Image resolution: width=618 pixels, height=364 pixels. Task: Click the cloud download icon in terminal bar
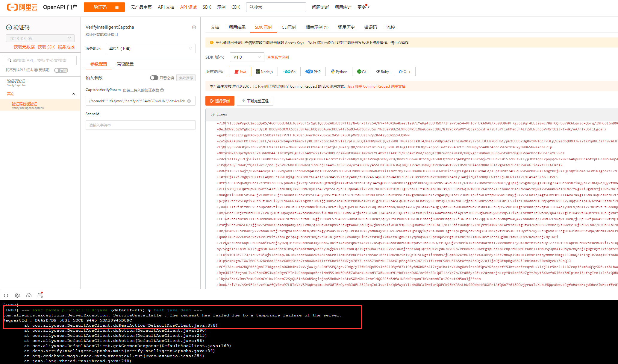click(29, 295)
